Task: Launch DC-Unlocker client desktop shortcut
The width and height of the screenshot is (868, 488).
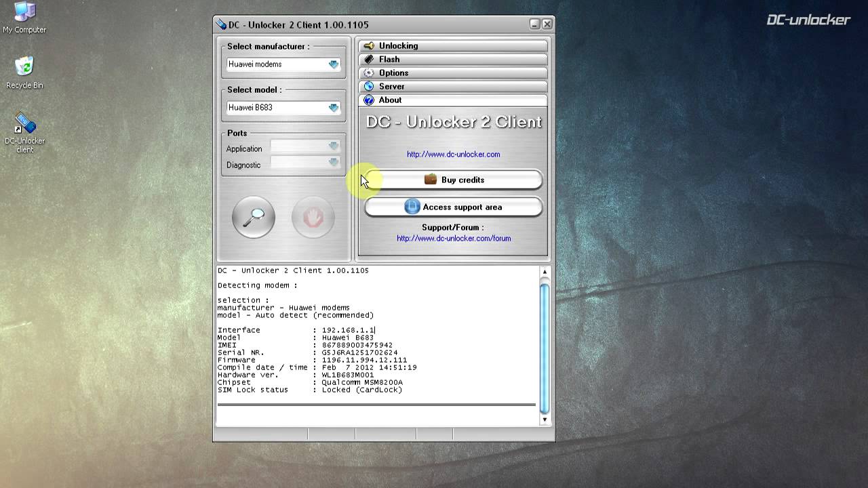Action: pos(24,133)
